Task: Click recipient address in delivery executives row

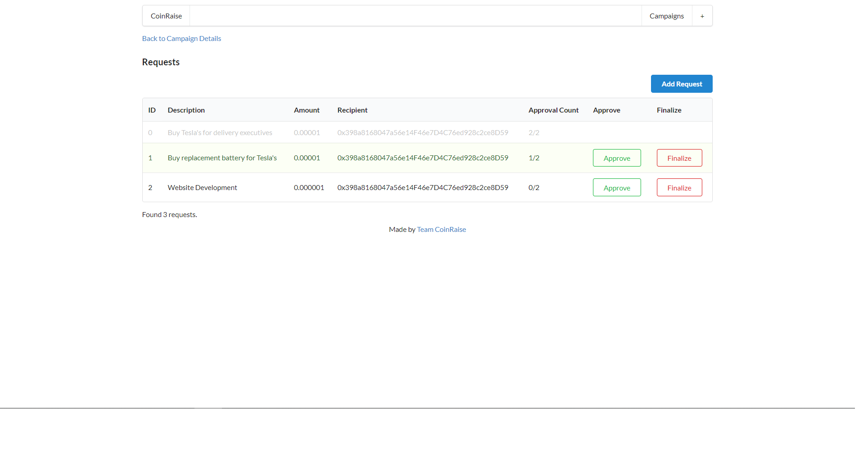Action: [x=423, y=132]
